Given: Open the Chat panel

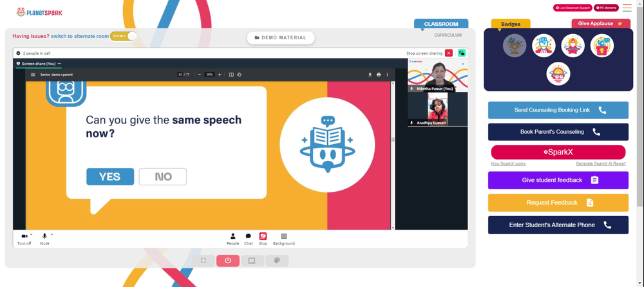Looking at the screenshot, I should point(249,239).
